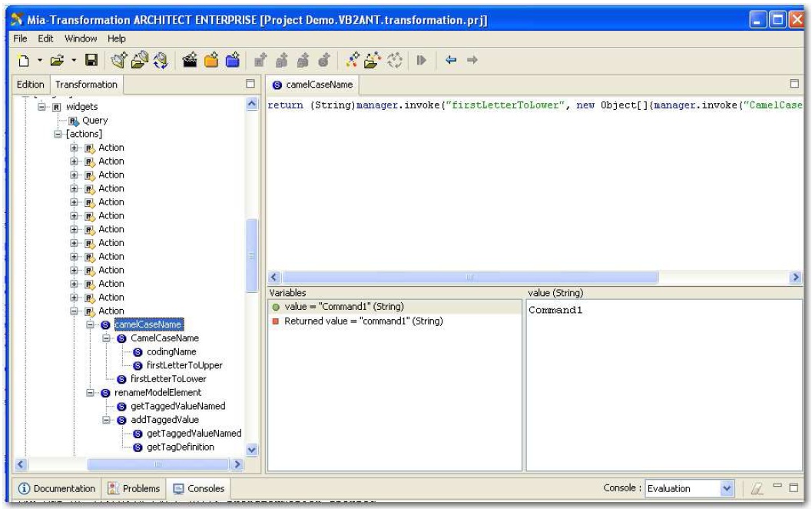
Task: Click the Open folder toolbar icon
Action: coord(58,60)
